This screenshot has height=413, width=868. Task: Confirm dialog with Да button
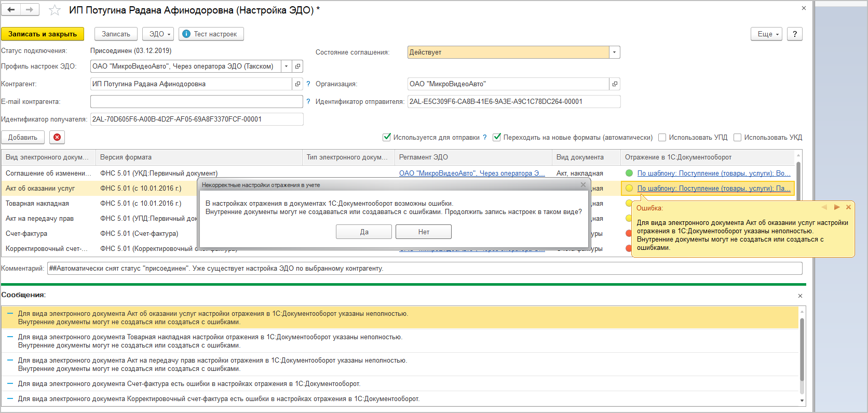point(364,232)
